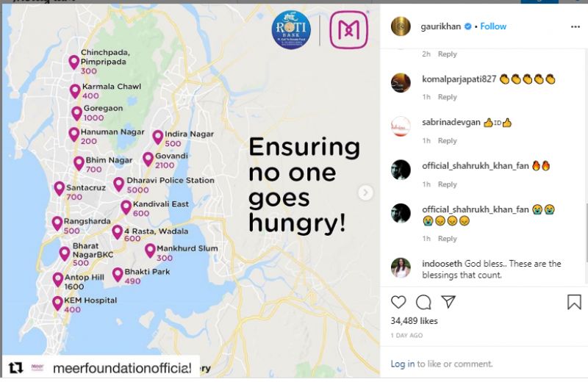
Task: Like the post with the heart icon
Action: coord(398,302)
